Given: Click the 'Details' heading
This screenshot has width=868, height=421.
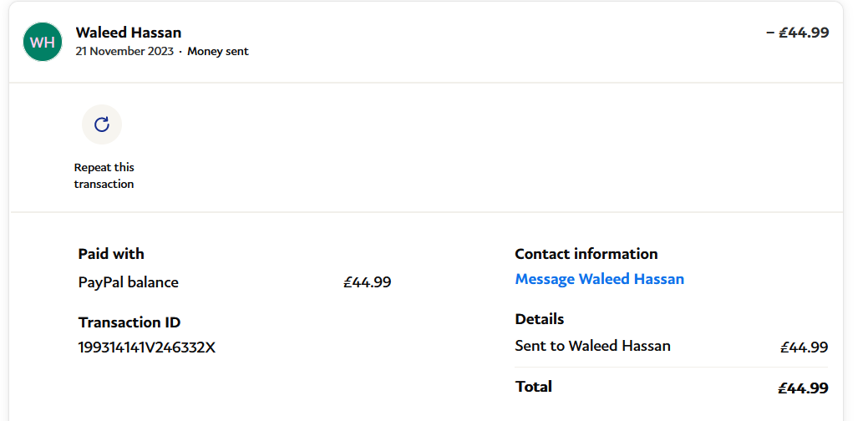Looking at the screenshot, I should [x=540, y=319].
